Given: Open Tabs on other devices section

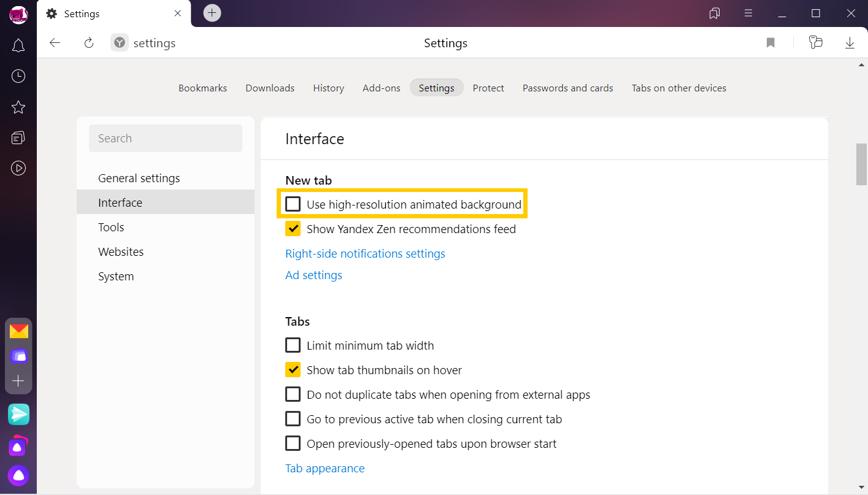Looking at the screenshot, I should click(678, 88).
